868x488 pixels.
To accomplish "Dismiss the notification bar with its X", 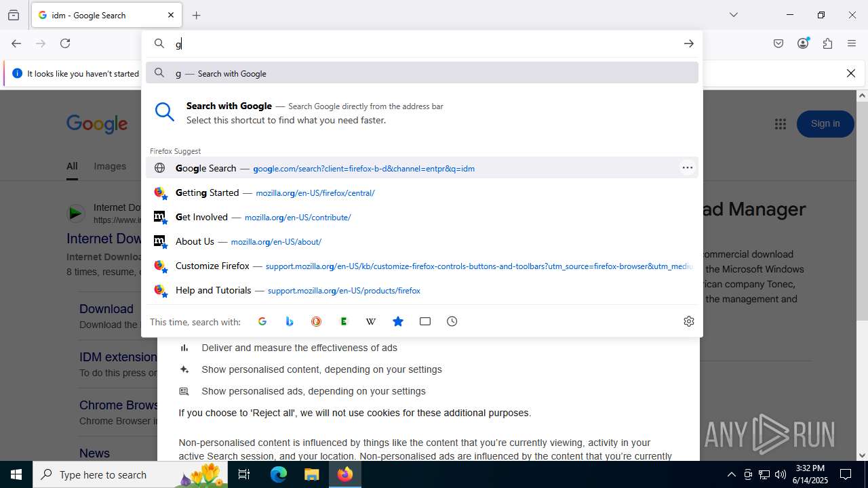I will tap(851, 73).
